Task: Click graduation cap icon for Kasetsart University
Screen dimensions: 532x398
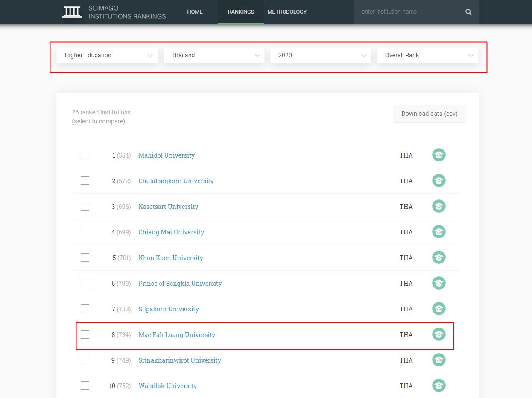Action: coord(439,206)
